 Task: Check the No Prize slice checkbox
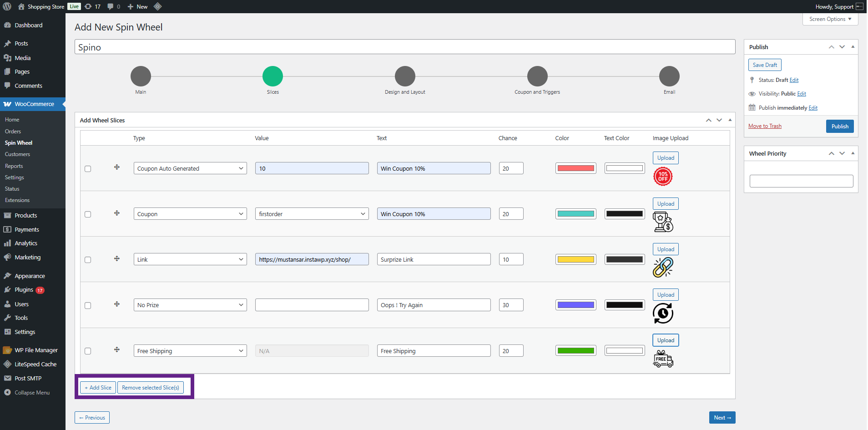tap(88, 305)
